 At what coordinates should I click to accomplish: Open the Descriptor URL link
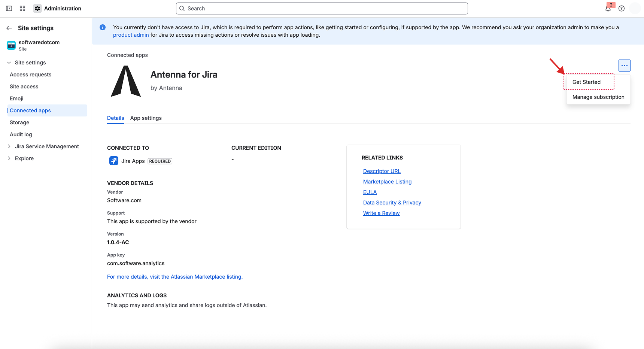pyautogui.click(x=382, y=171)
